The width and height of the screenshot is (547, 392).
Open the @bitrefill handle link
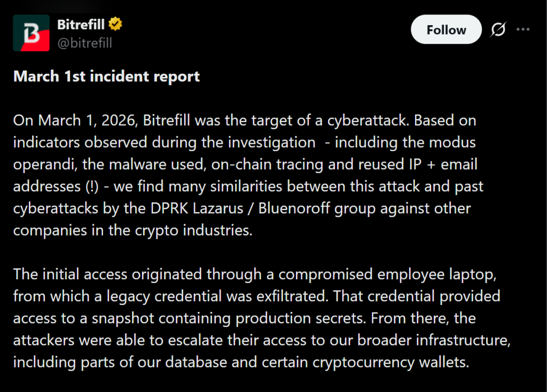tap(84, 43)
